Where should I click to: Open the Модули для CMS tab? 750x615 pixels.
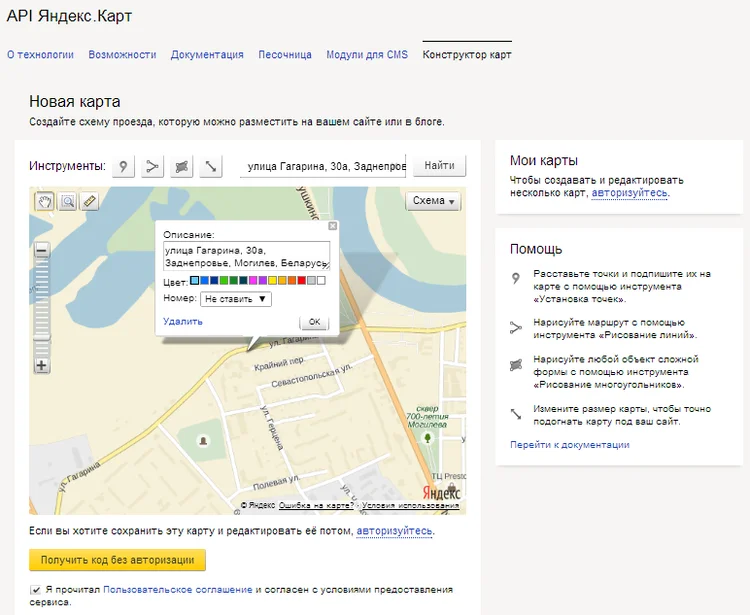tap(367, 55)
